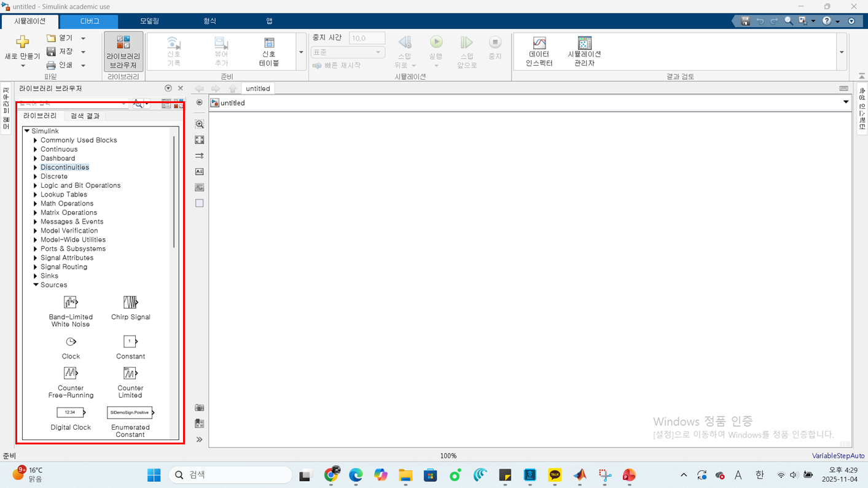Click the 스텝 뒤로 step back button
The width and height of the screenshot is (868, 488).
(x=405, y=42)
